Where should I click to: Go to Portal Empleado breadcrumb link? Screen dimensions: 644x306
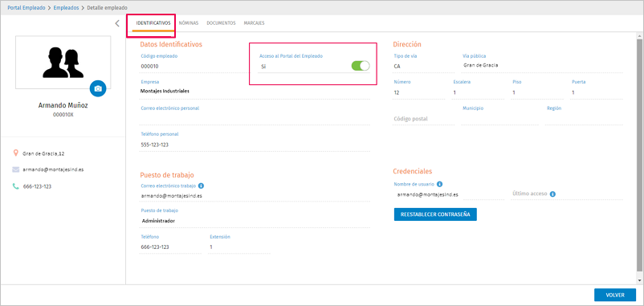tap(26, 8)
